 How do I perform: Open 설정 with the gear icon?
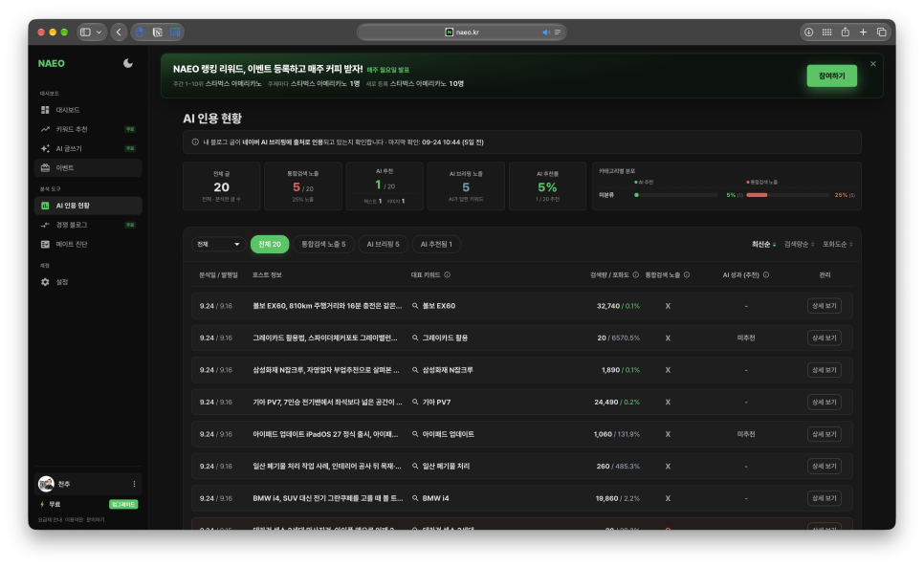point(45,282)
